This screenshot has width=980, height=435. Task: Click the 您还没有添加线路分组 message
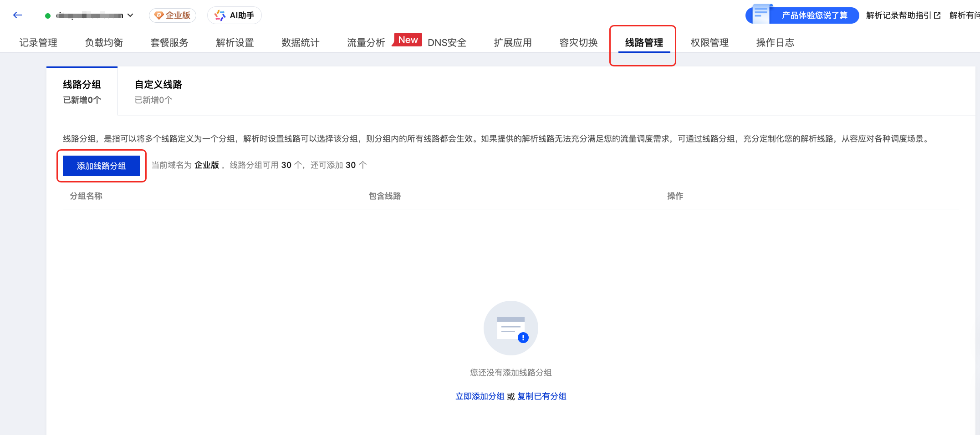(x=511, y=373)
